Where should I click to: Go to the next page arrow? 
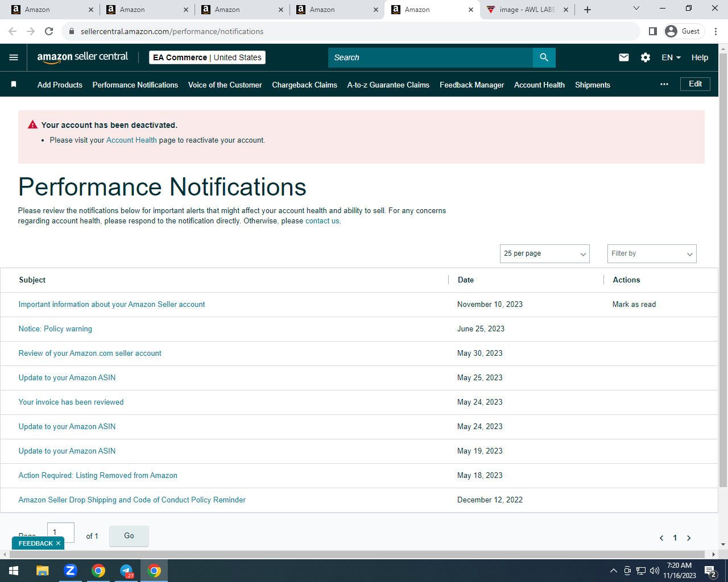(689, 538)
